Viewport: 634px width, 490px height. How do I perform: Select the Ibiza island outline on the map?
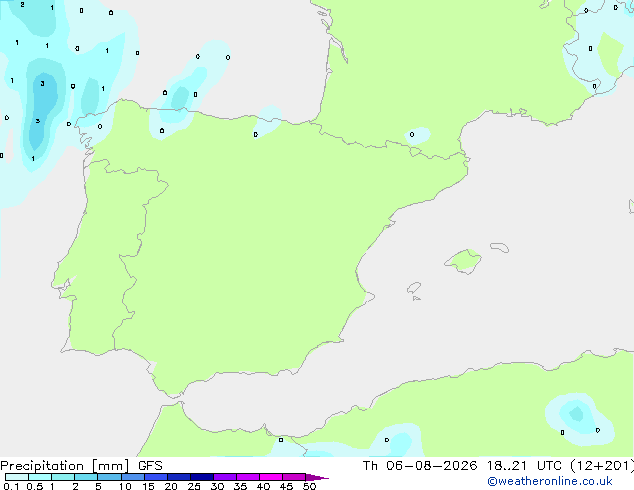pos(414,288)
